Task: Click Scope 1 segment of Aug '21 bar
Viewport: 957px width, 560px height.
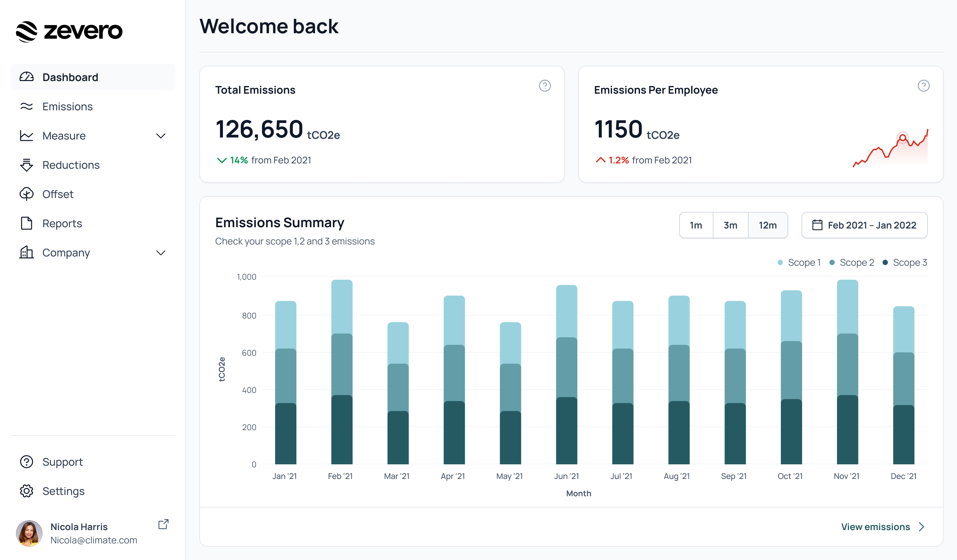Action: (679, 320)
